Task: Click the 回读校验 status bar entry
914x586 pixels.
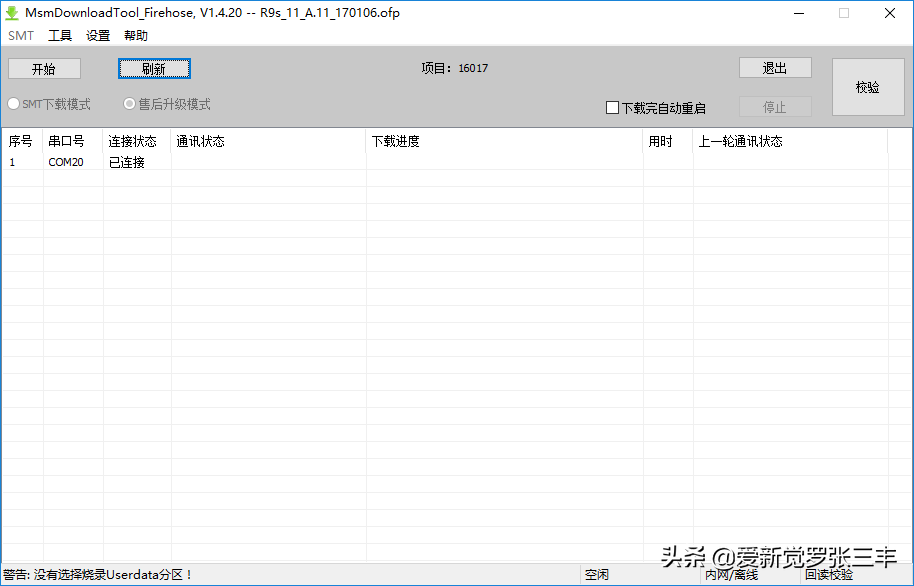Action: 829,575
